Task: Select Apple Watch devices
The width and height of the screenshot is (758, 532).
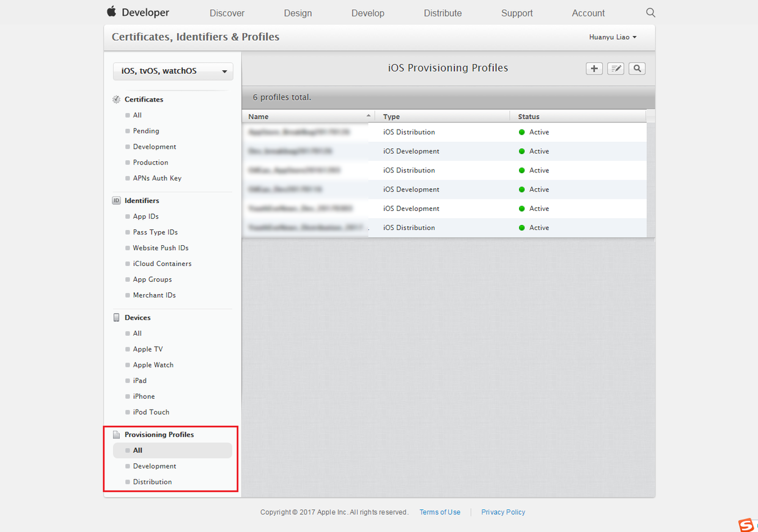Action: (153, 365)
